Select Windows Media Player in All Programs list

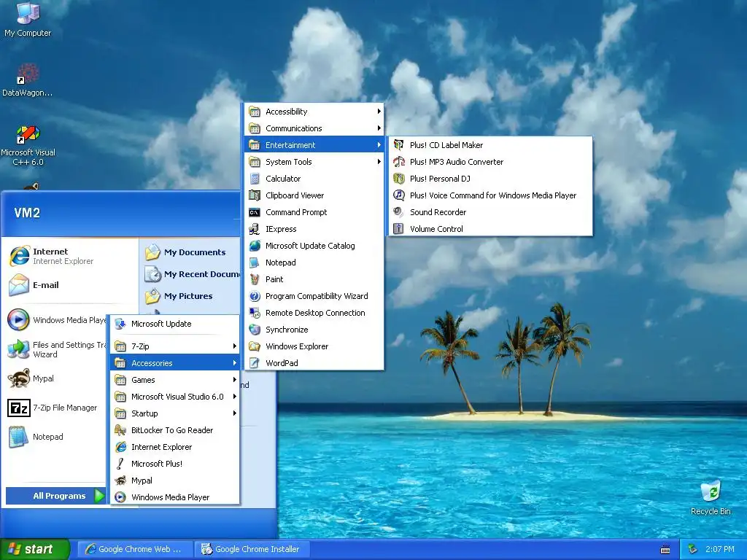175,497
